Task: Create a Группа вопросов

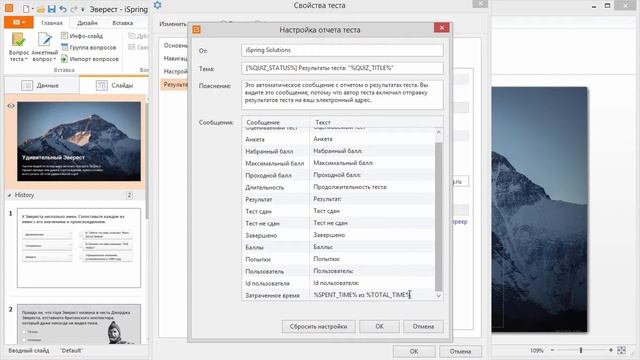Action: (x=89, y=47)
